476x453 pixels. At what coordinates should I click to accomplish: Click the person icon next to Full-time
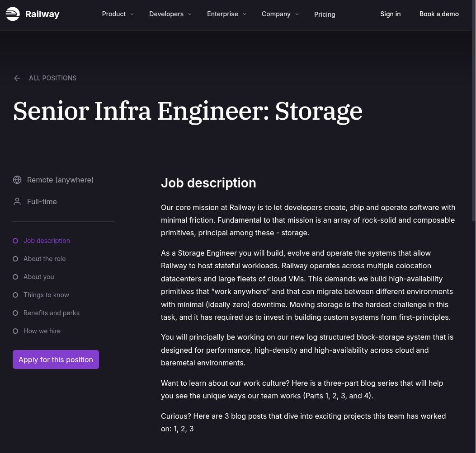pos(17,201)
